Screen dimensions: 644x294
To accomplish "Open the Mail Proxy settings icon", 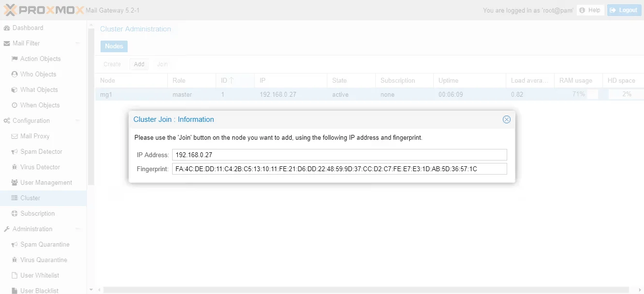I will tap(15, 136).
